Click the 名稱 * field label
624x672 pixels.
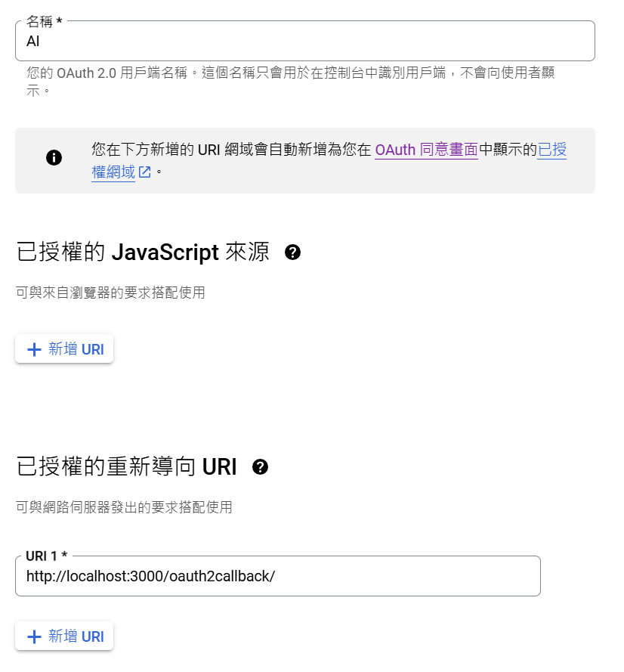coord(44,21)
